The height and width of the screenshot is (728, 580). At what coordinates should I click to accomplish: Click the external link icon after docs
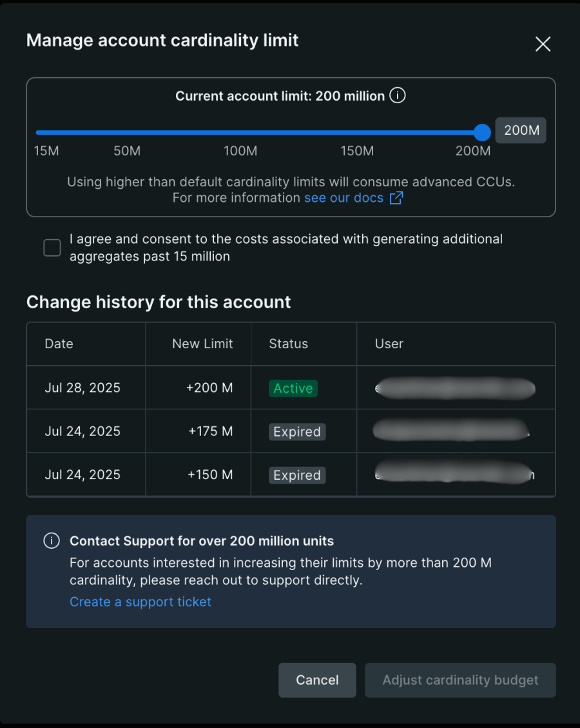[x=396, y=198]
